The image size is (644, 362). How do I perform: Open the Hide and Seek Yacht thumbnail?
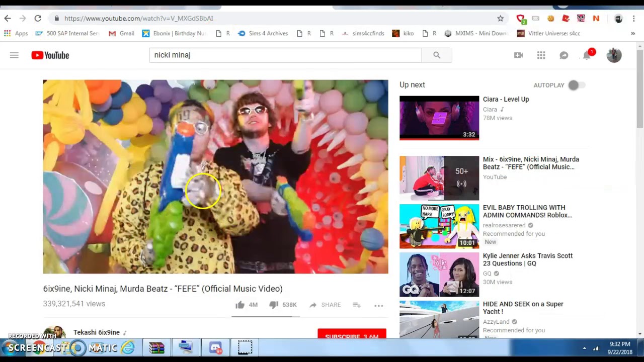click(439, 319)
